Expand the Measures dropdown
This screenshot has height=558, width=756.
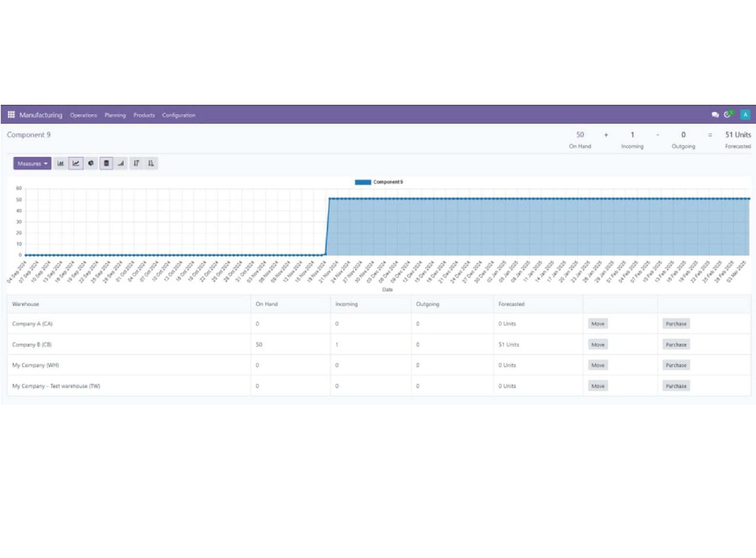pos(32,163)
